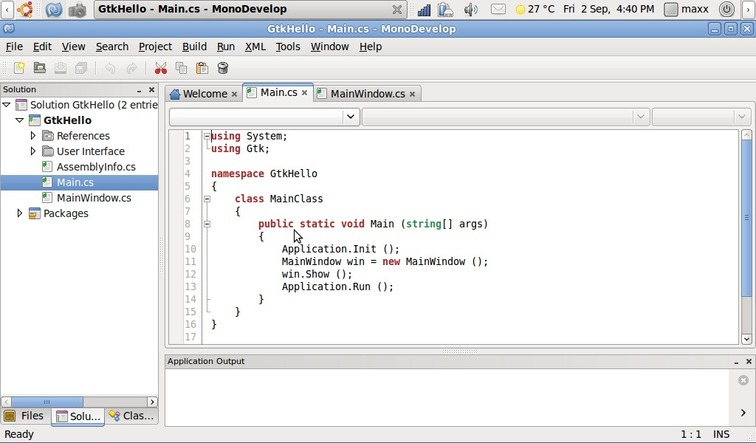The width and height of the screenshot is (756, 443).
Task: Open the File menu
Action: pos(14,47)
